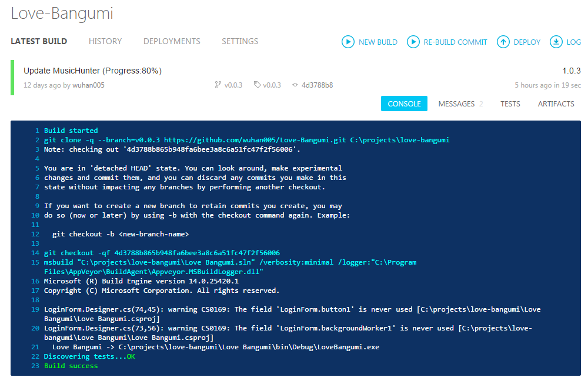Open commit hash 4d3788b8 link
This screenshot has width=588, height=384.
(x=317, y=85)
